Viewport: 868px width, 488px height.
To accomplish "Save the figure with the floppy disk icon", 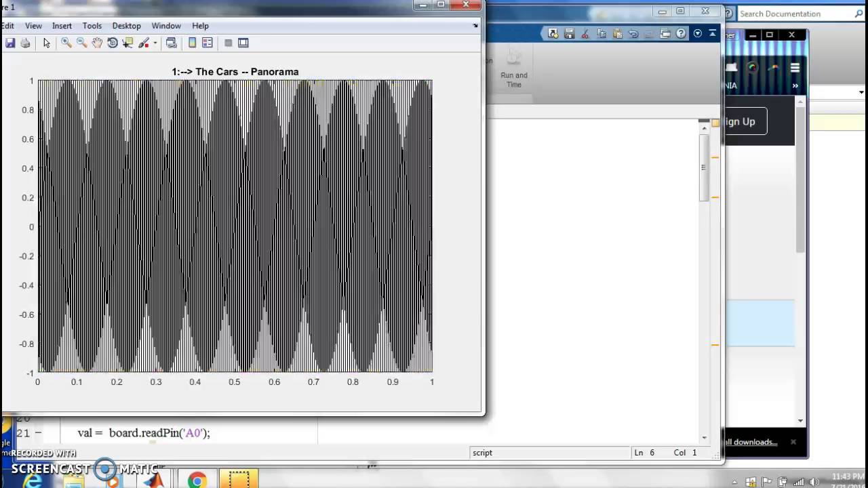I will 9,43.
